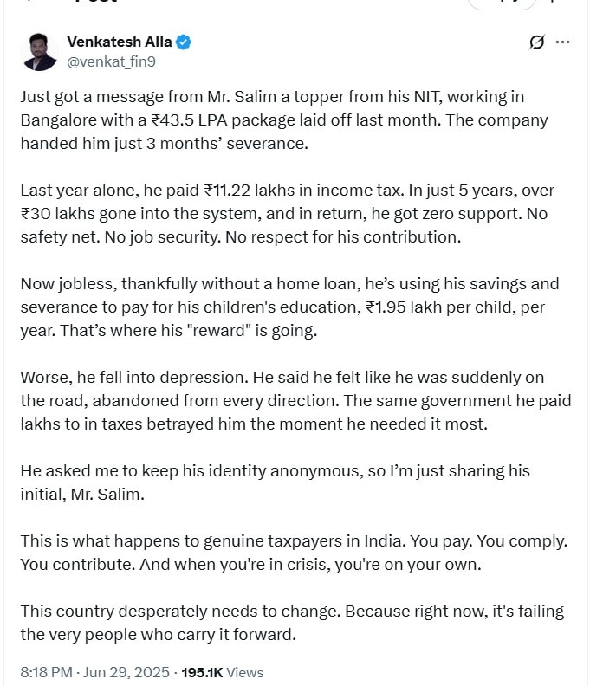
Task: Click the partially visible Reply button at top
Action: [502, 3]
